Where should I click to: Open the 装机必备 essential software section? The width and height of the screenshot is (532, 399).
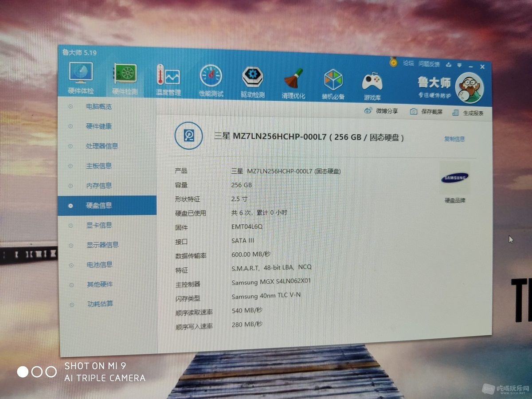pyautogui.click(x=333, y=85)
